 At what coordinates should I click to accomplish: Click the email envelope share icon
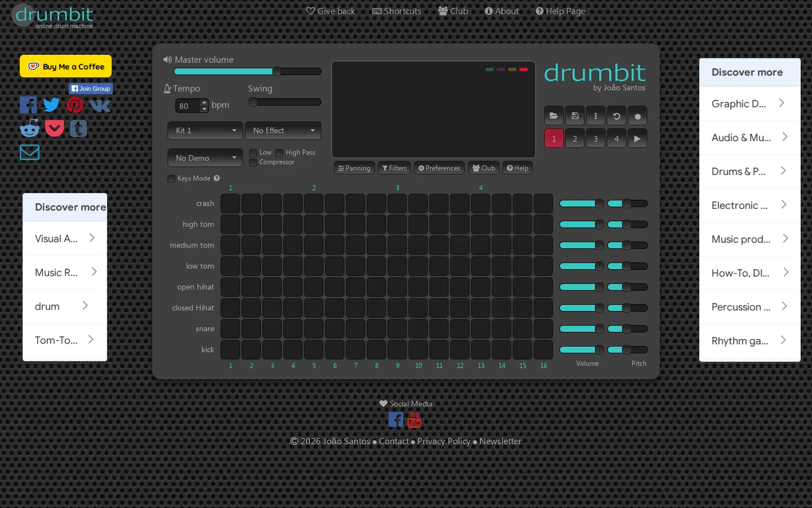[x=29, y=152]
